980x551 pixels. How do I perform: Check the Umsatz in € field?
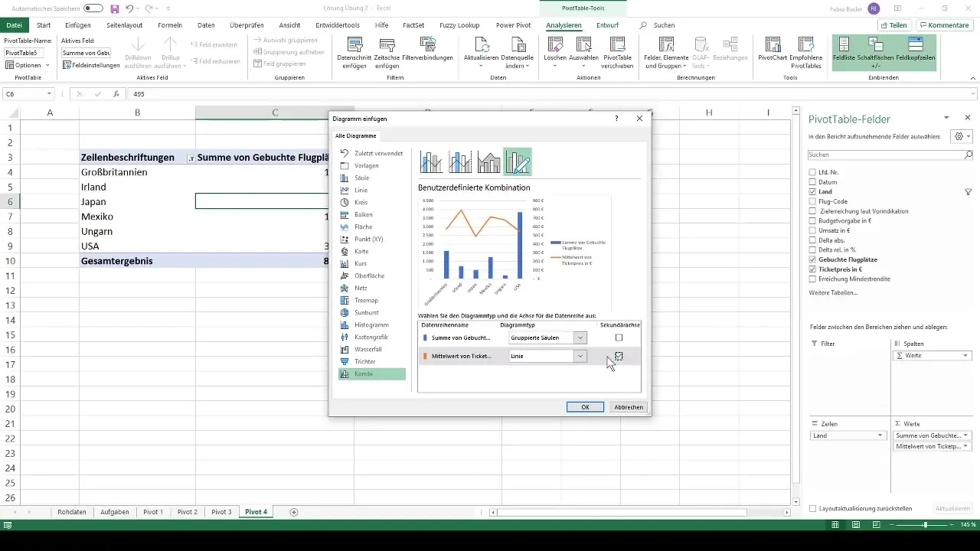pyautogui.click(x=812, y=230)
